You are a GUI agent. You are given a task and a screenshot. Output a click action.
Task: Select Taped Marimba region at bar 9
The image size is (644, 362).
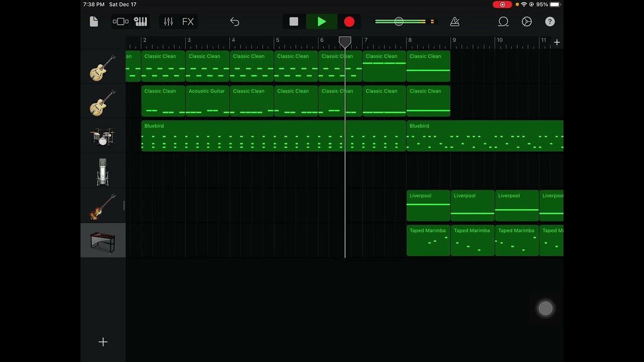coord(472,240)
